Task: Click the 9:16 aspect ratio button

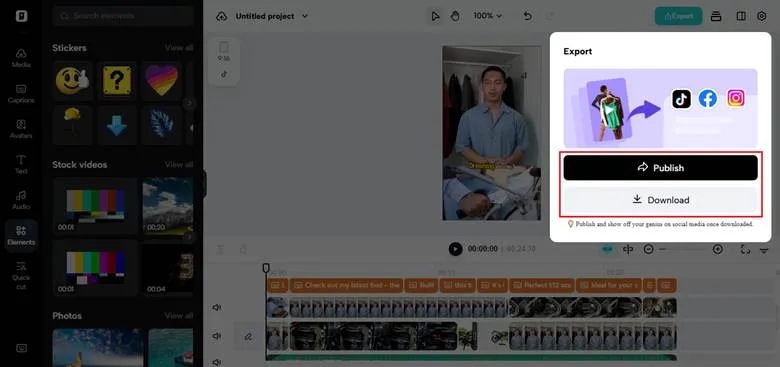Action: [224, 51]
